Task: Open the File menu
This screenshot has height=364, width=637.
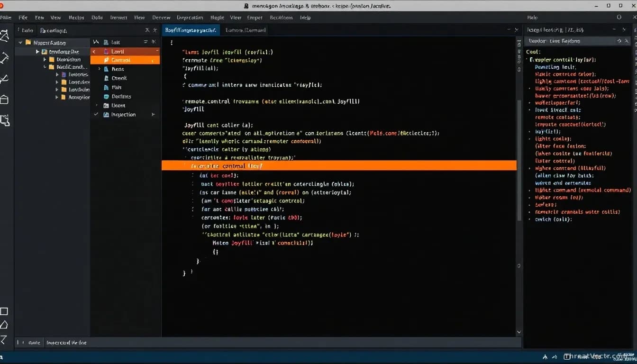Action: pos(23,18)
